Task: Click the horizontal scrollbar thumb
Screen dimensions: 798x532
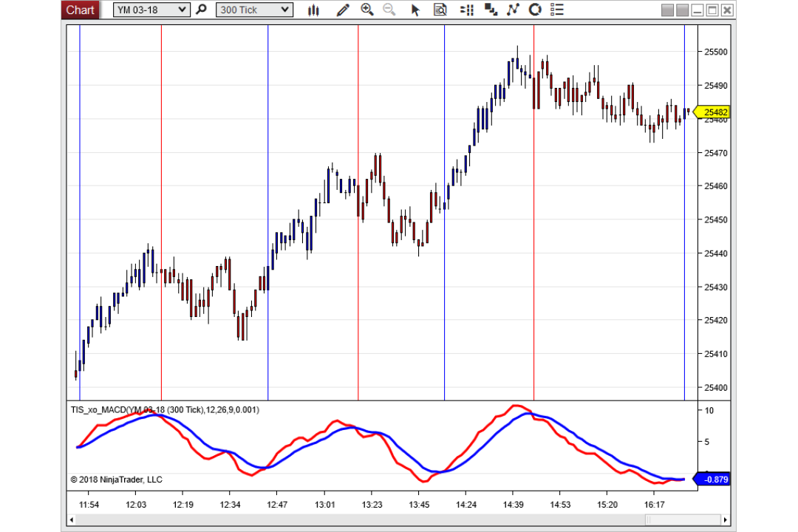Action: point(683,519)
